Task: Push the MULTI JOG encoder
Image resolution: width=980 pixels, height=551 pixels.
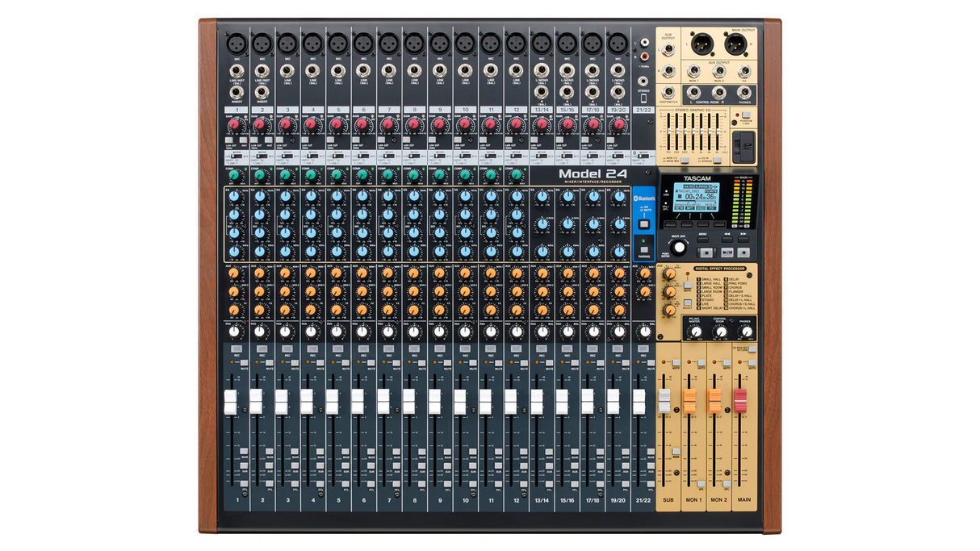Action: pos(678,246)
